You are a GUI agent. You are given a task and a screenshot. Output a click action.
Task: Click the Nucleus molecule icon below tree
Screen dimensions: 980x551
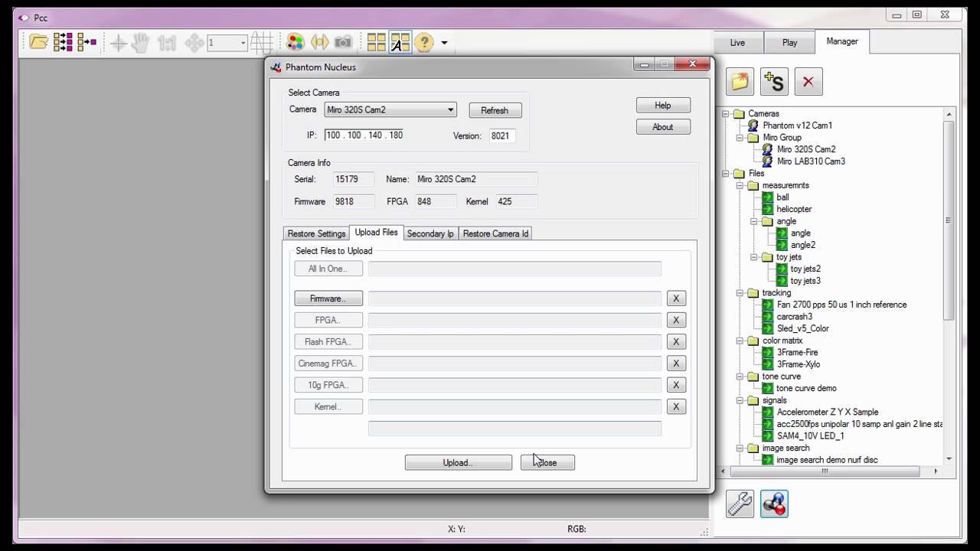coord(774,504)
